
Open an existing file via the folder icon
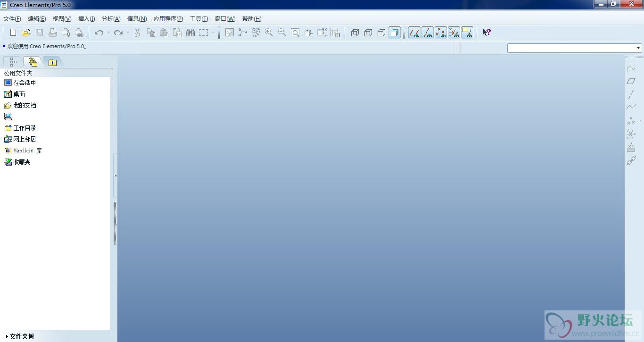26,33
